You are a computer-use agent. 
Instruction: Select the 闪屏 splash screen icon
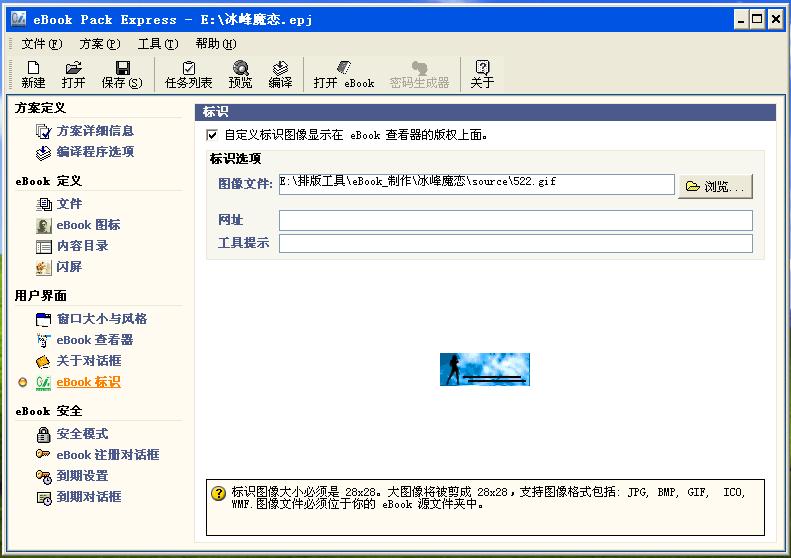(x=44, y=267)
